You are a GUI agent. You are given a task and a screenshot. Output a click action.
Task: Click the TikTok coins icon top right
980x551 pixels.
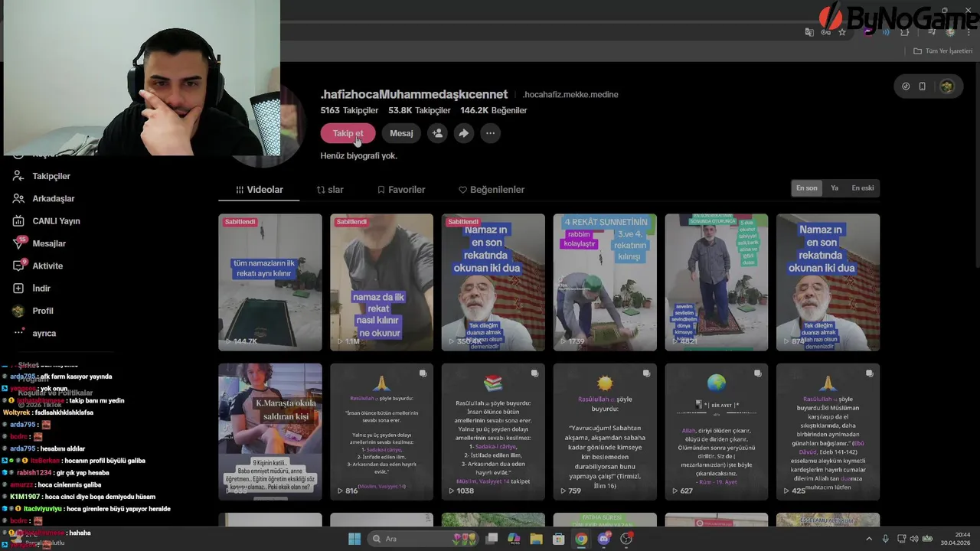pyautogui.click(x=906, y=86)
